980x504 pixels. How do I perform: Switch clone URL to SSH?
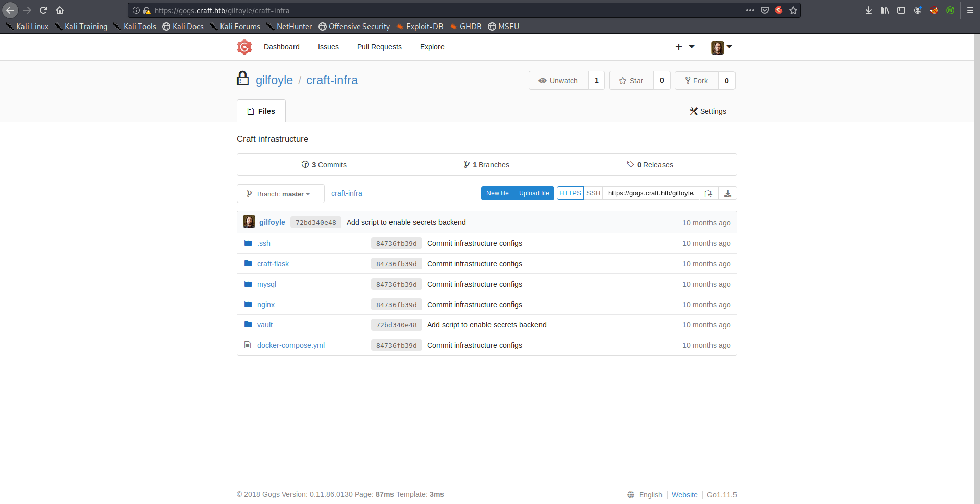point(593,193)
